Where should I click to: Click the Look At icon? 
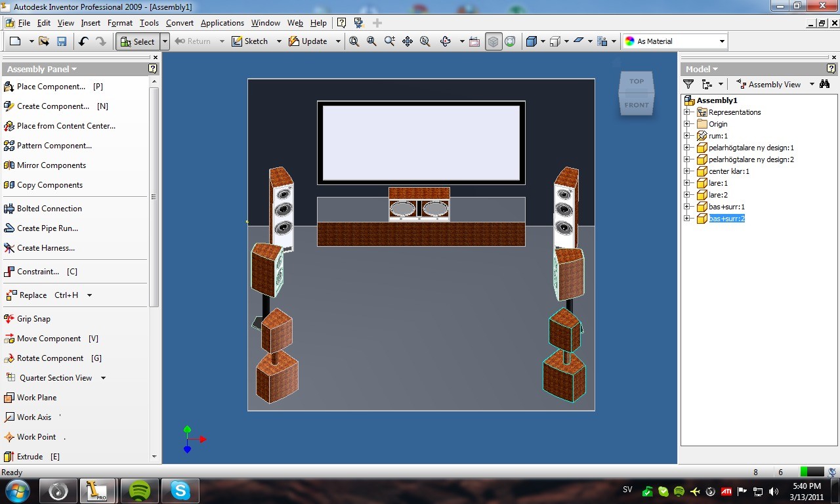click(x=475, y=41)
